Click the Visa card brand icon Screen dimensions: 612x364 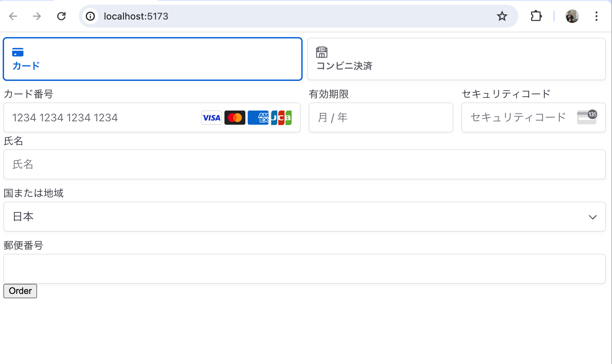pyautogui.click(x=212, y=118)
